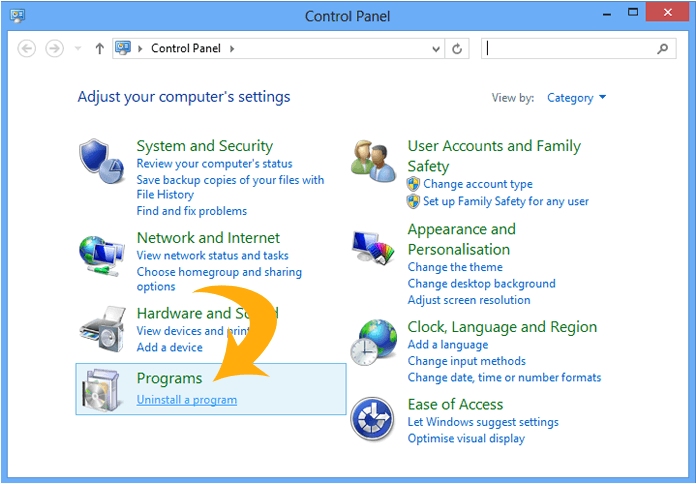This screenshot has width=696, height=484.
Task: Maximize the Control Panel window
Action: tap(633, 13)
